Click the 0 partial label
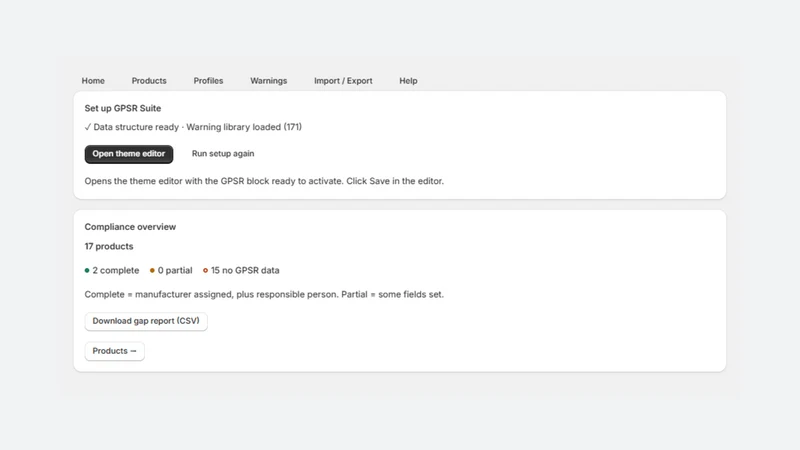Screen dimensions: 800x450 (x=175, y=270)
